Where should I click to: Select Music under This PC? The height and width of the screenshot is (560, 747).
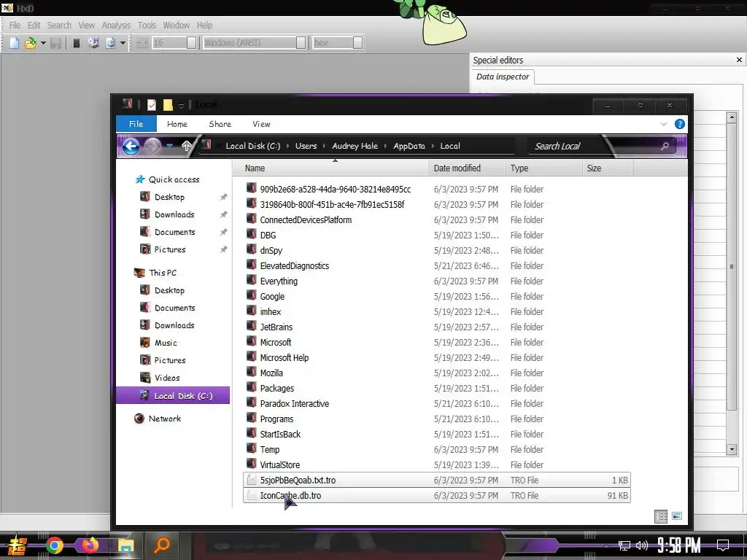point(166,343)
